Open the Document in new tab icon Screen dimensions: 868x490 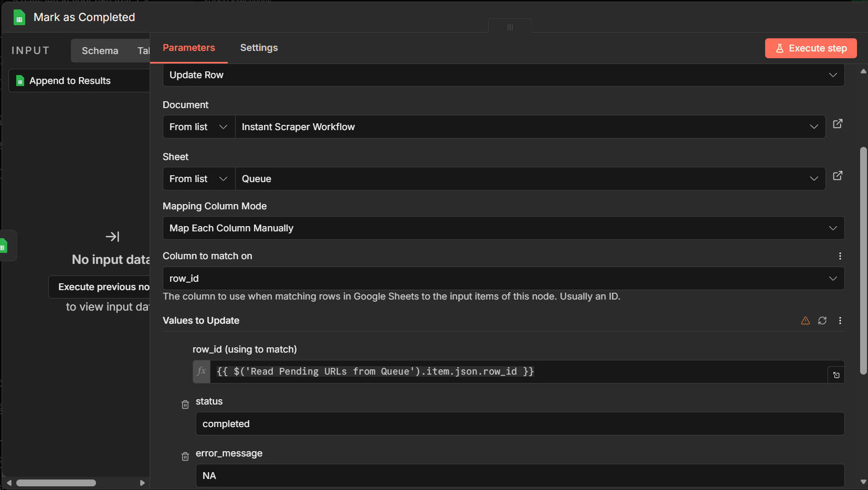838,124
